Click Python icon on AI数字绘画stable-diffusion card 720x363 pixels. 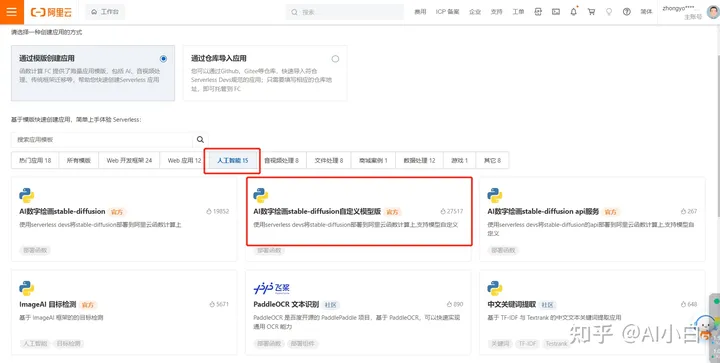click(27, 195)
